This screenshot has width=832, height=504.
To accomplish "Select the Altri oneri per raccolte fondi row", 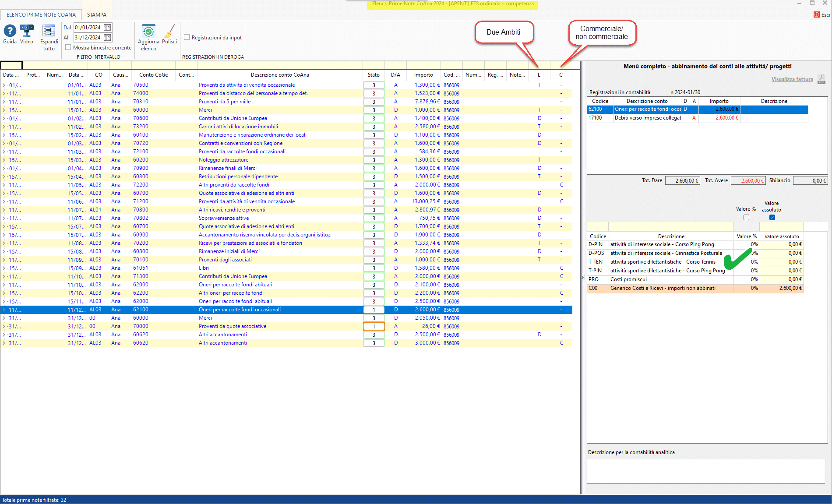I will (x=286, y=293).
